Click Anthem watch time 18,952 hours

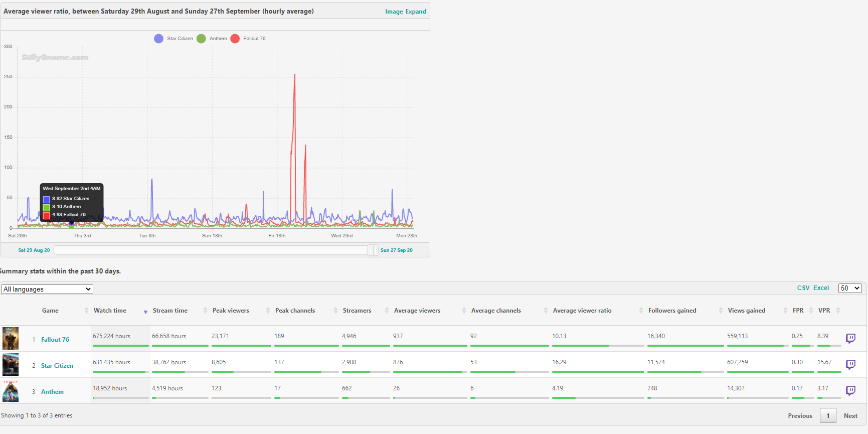pos(110,388)
